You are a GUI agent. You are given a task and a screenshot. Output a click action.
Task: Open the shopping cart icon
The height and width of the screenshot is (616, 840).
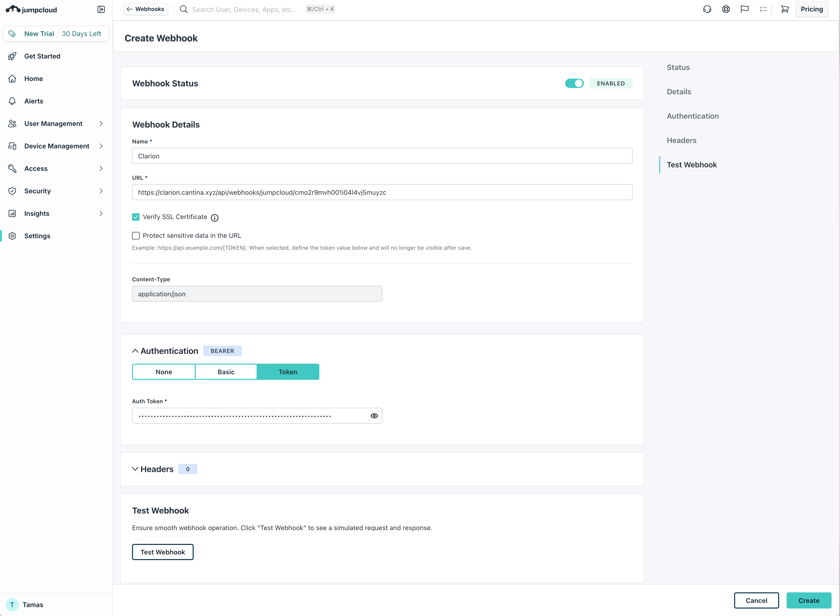785,9
